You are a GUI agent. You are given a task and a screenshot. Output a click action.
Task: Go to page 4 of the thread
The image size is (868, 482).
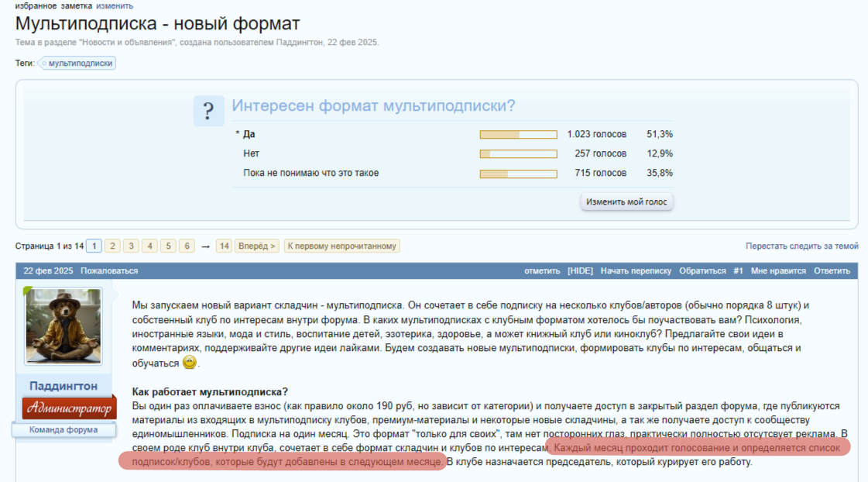149,246
